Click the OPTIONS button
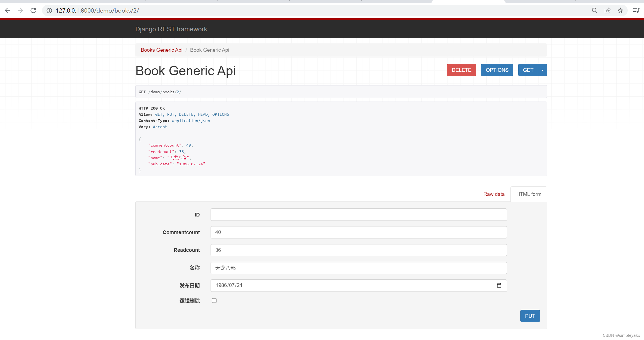The image size is (644, 340). [497, 70]
